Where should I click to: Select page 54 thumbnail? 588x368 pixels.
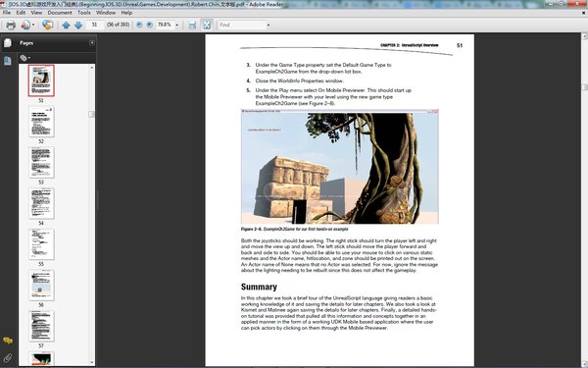pos(41,203)
